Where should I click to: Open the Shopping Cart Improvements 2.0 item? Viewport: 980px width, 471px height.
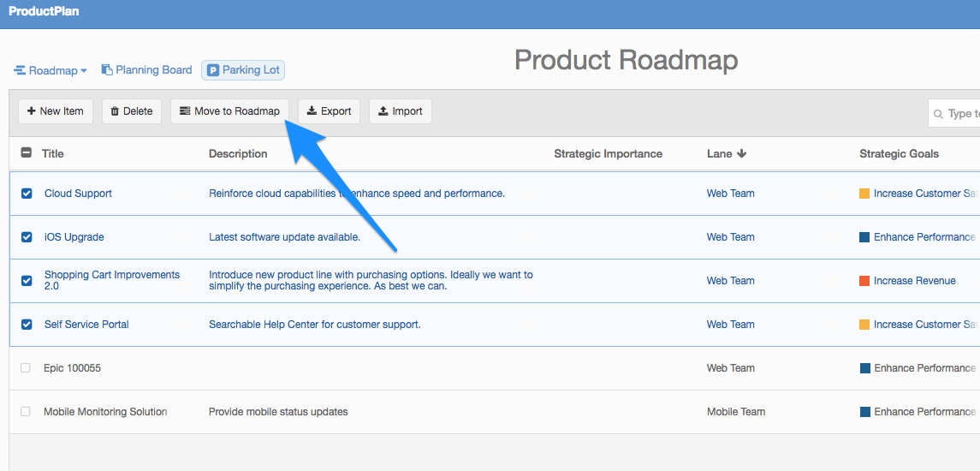(112, 281)
